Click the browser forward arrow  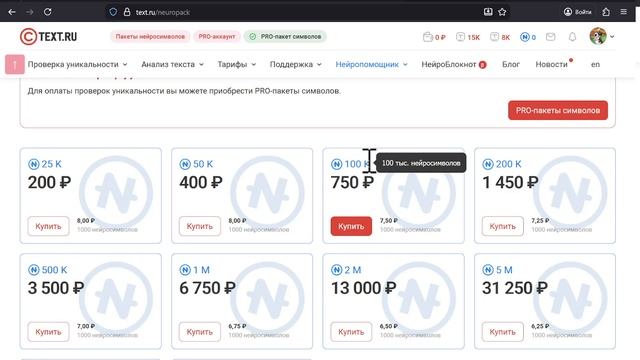coord(29,12)
